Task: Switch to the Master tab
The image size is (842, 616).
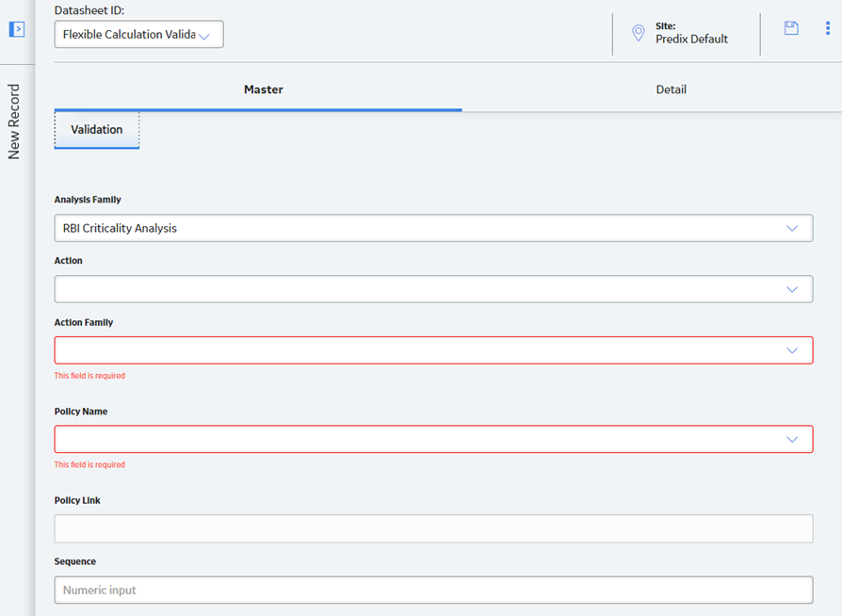Action: coord(263,89)
